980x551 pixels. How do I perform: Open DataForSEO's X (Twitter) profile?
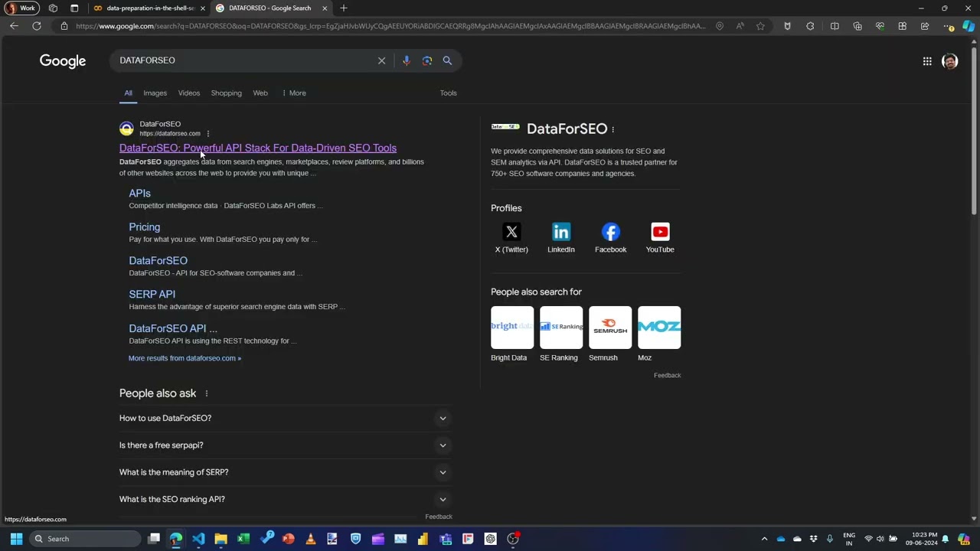pyautogui.click(x=511, y=238)
